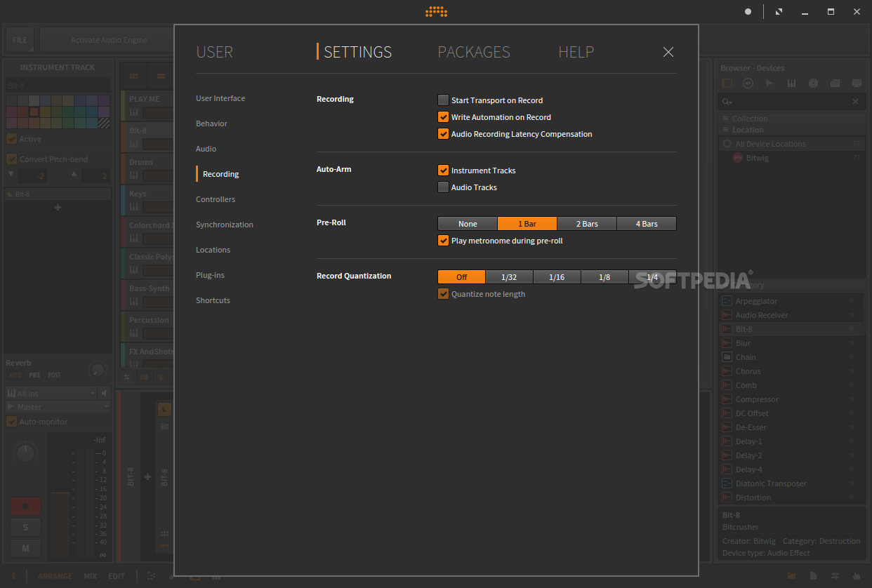The width and height of the screenshot is (872, 588).
Task: Open the FILE menu dropdown
Action: point(20,40)
